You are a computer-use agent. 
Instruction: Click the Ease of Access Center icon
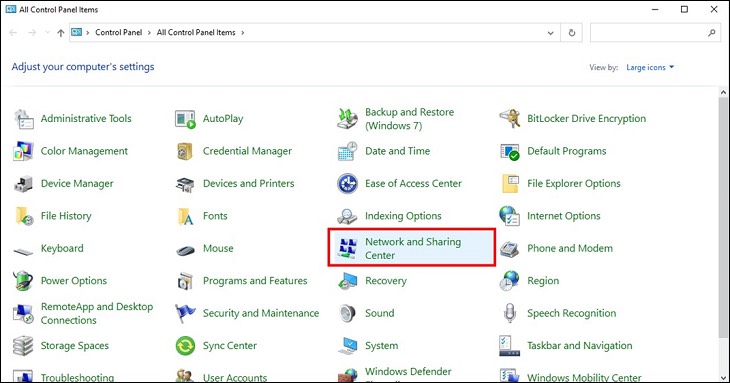pyautogui.click(x=347, y=183)
